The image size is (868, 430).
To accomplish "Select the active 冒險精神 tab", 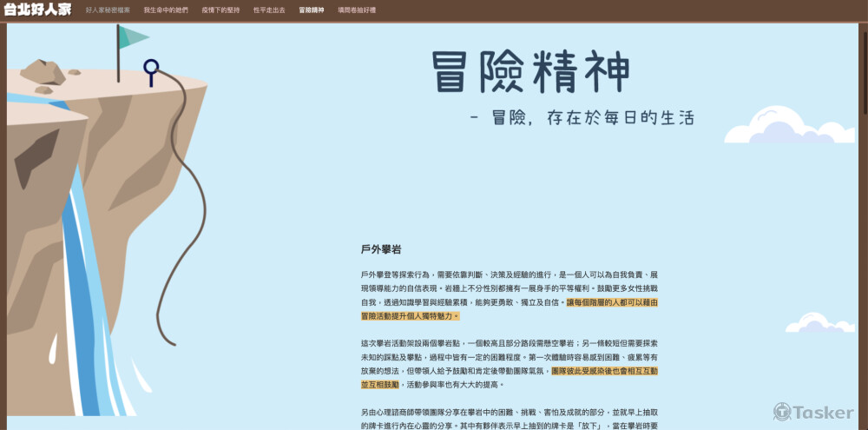I will (312, 10).
